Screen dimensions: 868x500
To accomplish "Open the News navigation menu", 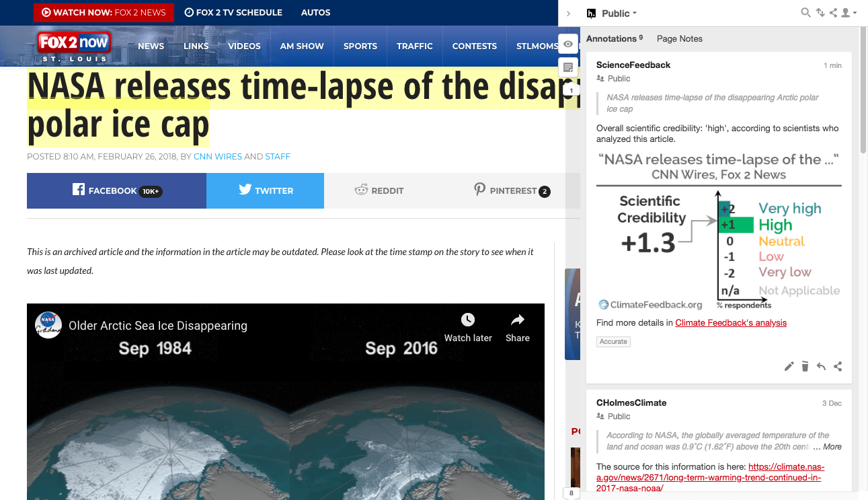I will 151,46.
